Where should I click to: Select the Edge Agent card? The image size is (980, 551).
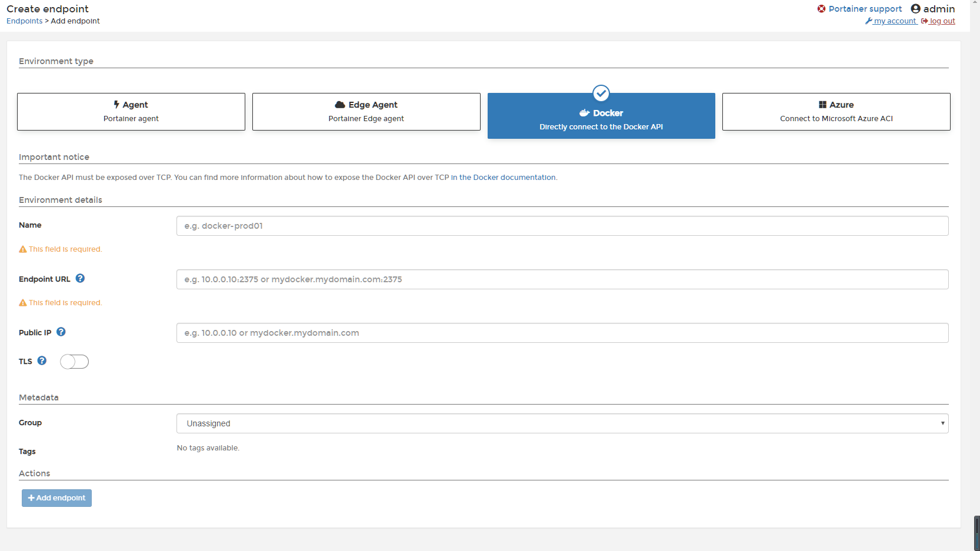366,112
